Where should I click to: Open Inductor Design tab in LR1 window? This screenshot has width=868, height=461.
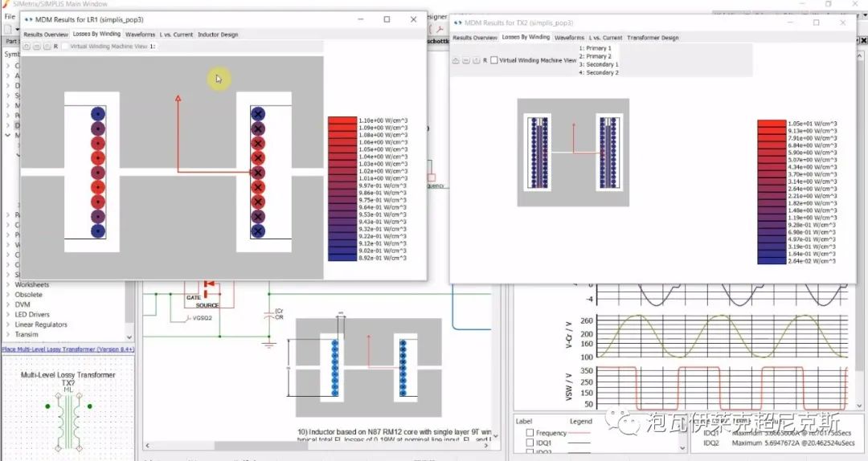point(218,35)
